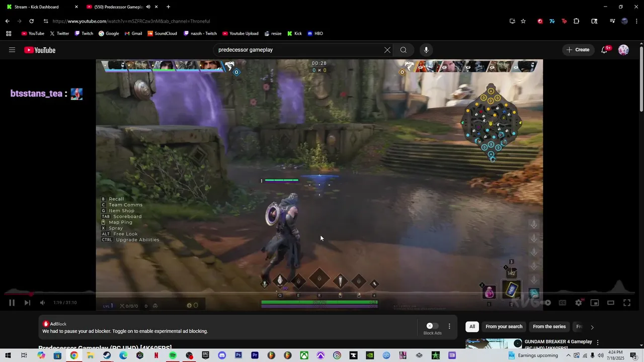Screen dimensions: 644x362
Task: Show hidden system tray icons
Action: tap(569, 355)
